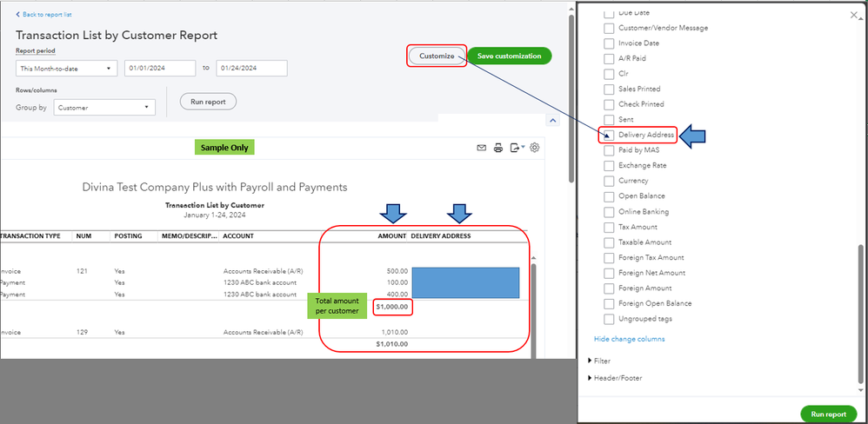Click the 100.00 payment amount
The width and height of the screenshot is (868, 424).
[x=398, y=283]
